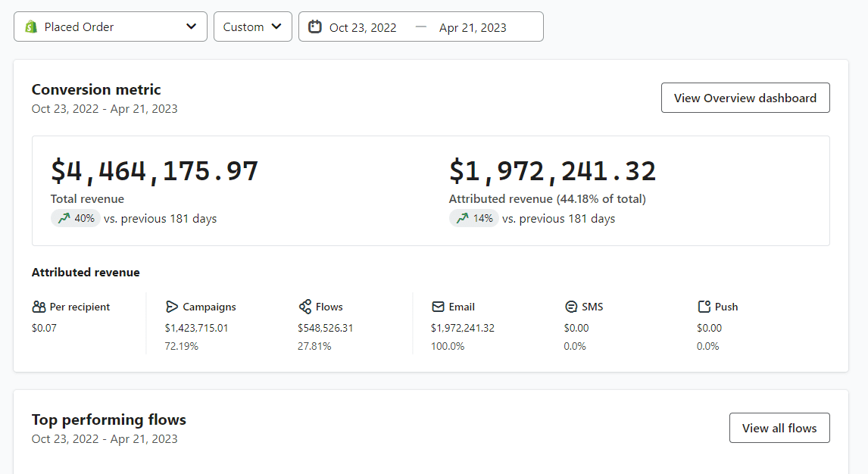Click the Attributed revenue section label

pos(86,272)
